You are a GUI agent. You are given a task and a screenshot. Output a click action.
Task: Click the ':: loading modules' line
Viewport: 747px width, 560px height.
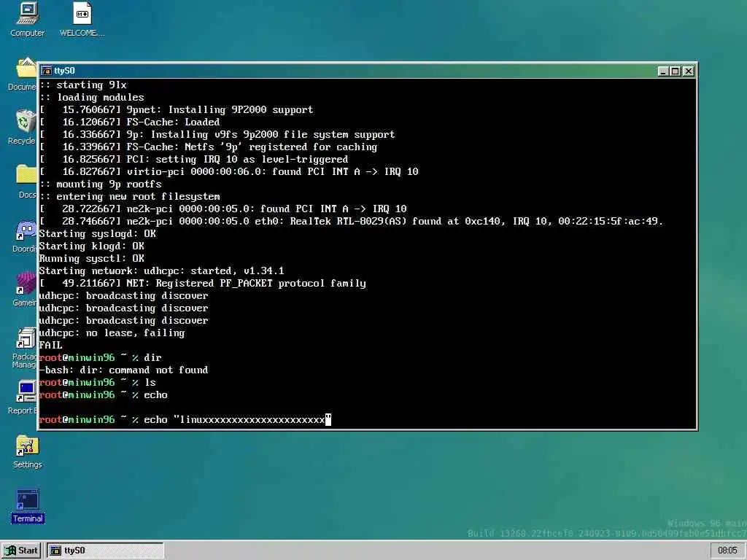(x=91, y=98)
